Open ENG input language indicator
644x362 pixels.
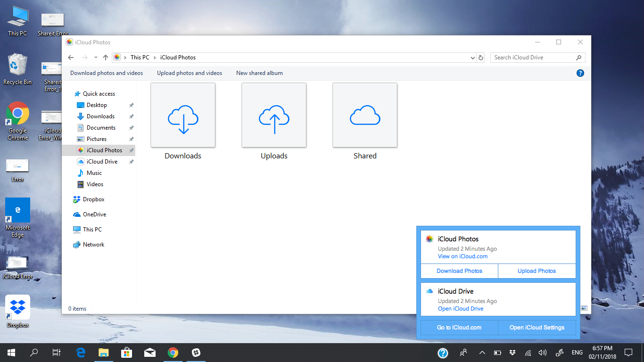click(x=577, y=353)
